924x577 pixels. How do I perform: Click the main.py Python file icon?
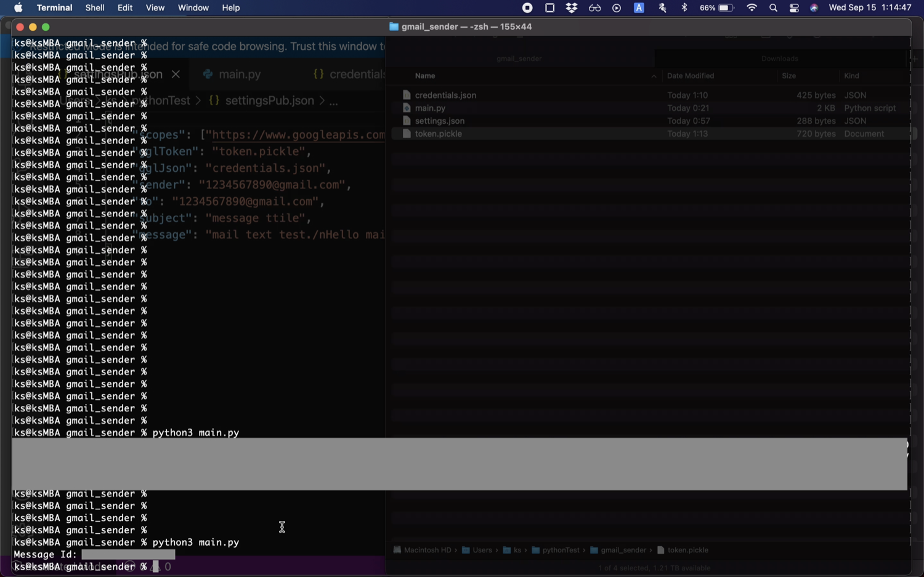(406, 108)
